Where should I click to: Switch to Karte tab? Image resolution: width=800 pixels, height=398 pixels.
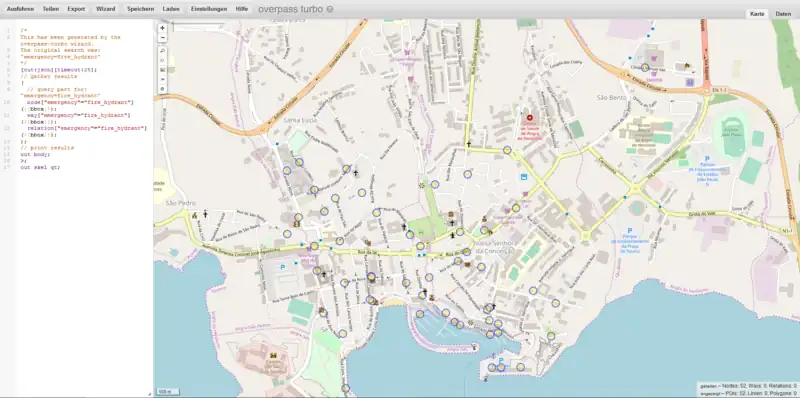pyautogui.click(x=757, y=14)
